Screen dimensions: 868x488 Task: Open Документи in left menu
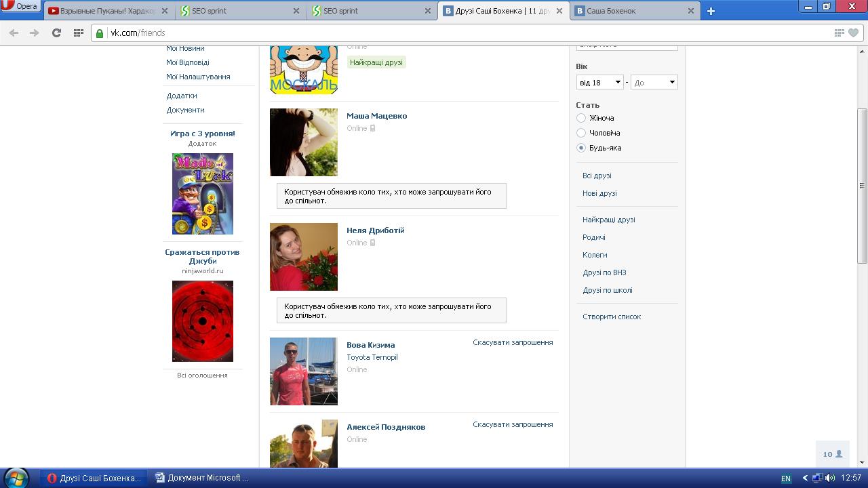click(185, 110)
